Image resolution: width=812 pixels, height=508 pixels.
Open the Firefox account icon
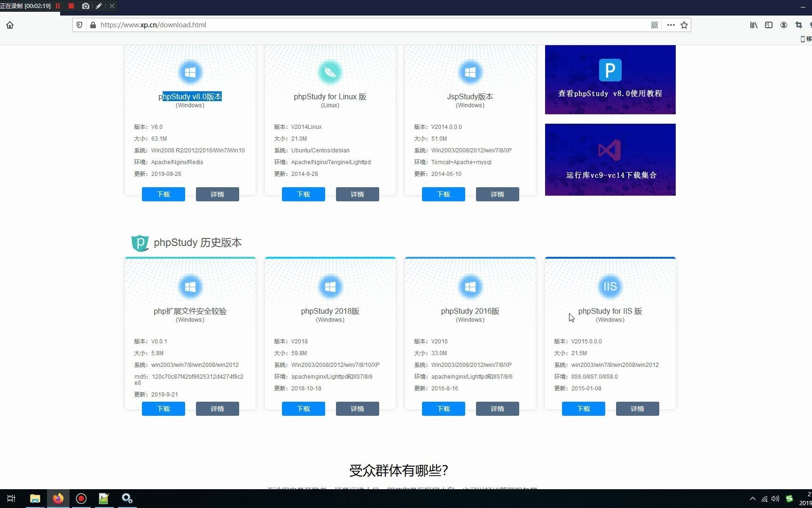pos(784,25)
